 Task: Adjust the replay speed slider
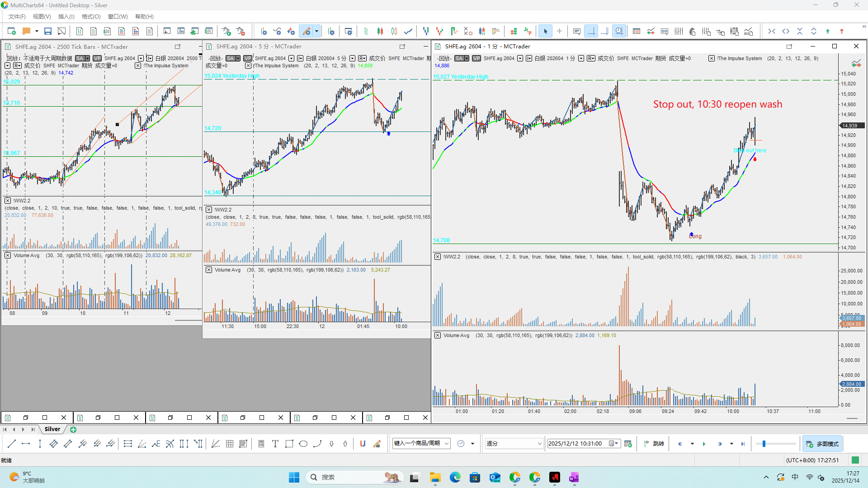pyautogui.click(x=764, y=444)
